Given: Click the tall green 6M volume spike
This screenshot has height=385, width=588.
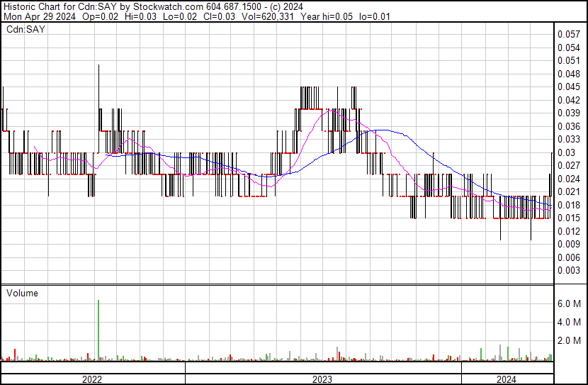Looking at the screenshot, I should coord(98,330).
